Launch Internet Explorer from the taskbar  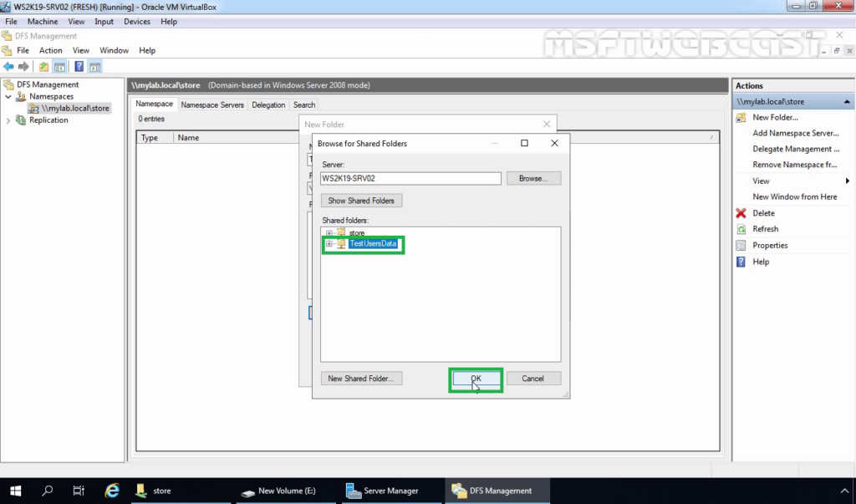click(112, 491)
